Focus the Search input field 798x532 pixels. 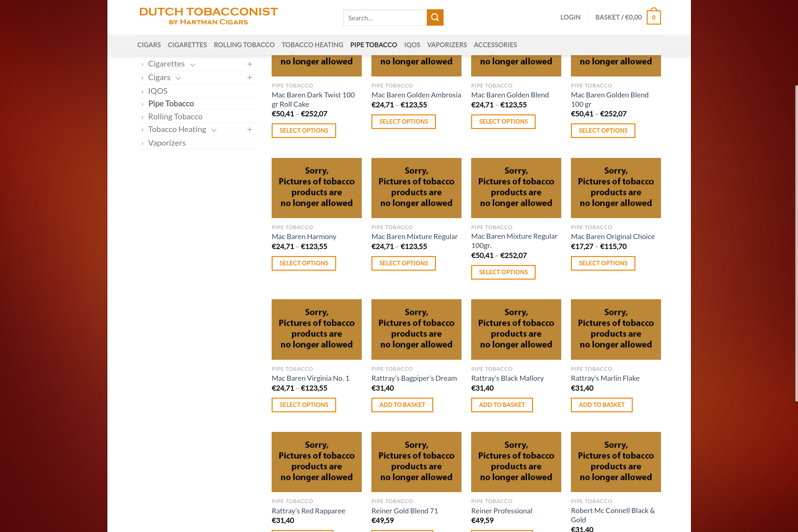click(385, 17)
